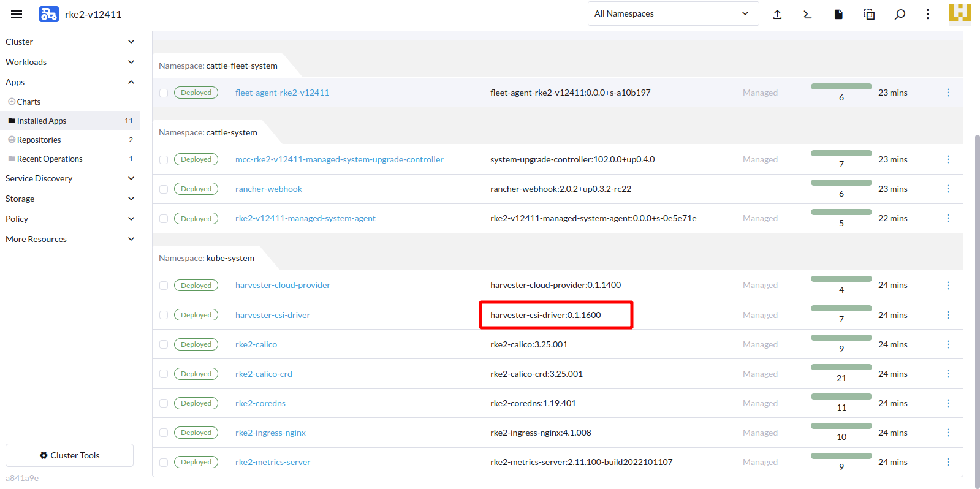980x489 pixels.
Task: Select checkbox for rke2-metrics-server
Action: (164, 463)
